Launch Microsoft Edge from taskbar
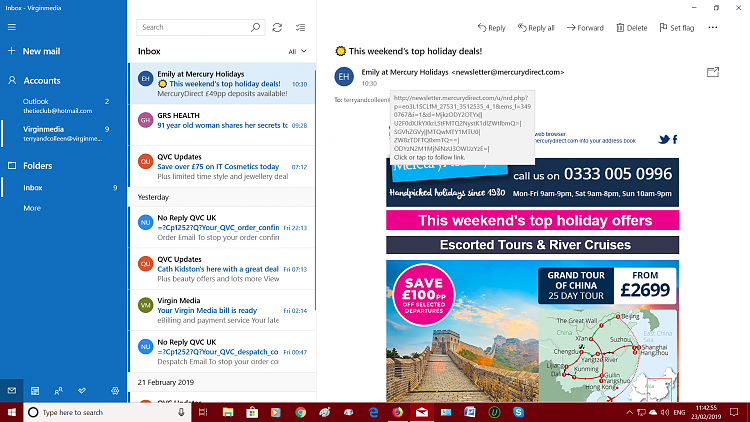 point(373,412)
